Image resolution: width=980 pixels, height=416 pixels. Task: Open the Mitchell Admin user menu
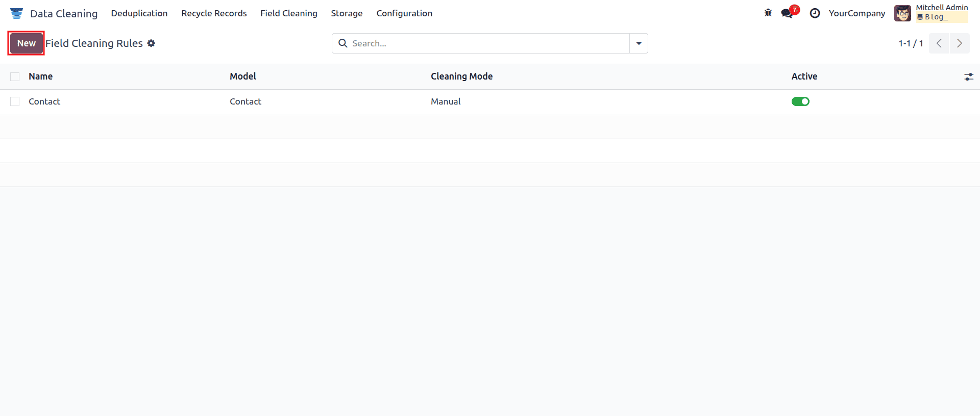click(x=931, y=13)
